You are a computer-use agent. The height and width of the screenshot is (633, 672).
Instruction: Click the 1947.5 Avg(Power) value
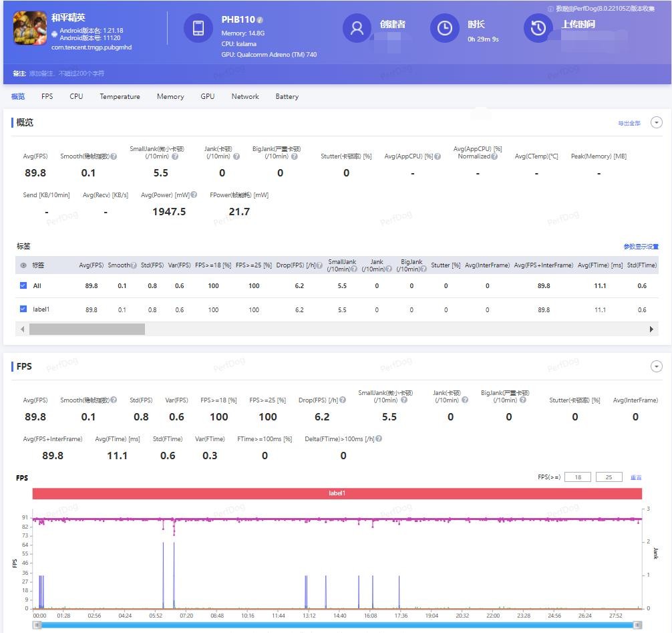(x=169, y=212)
